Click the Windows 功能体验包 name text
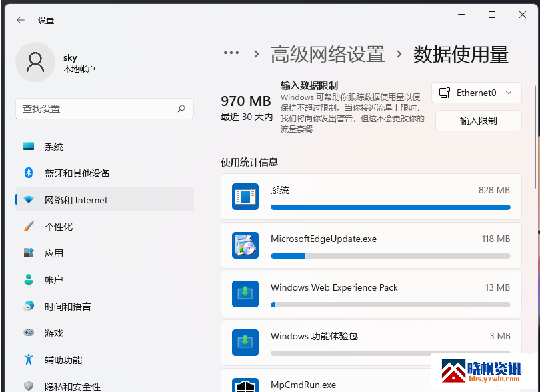The image size is (540, 392). [314, 336]
